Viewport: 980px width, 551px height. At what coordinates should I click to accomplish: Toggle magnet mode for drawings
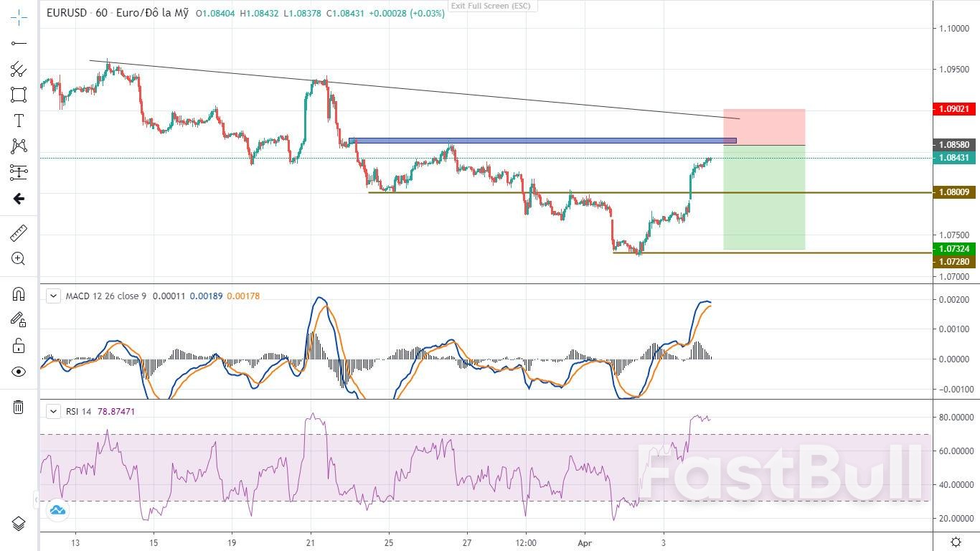pos(19,293)
